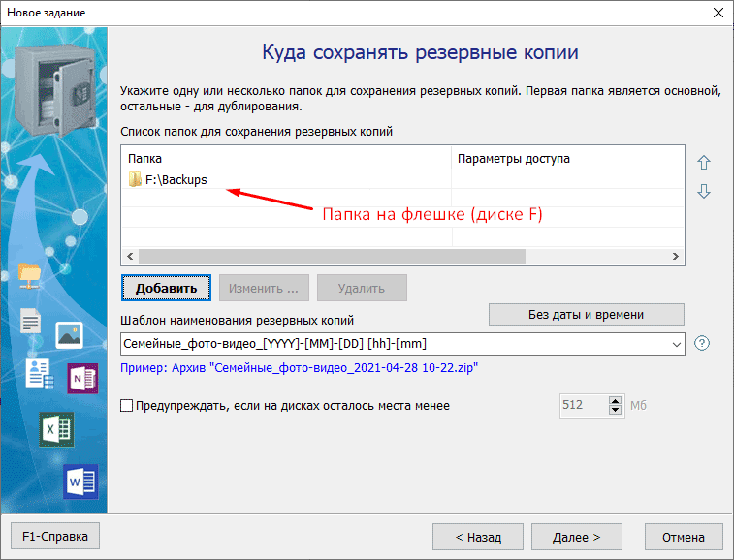Click the archive example text line
The width and height of the screenshot is (734, 560).
pyautogui.click(x=299, y=368)
